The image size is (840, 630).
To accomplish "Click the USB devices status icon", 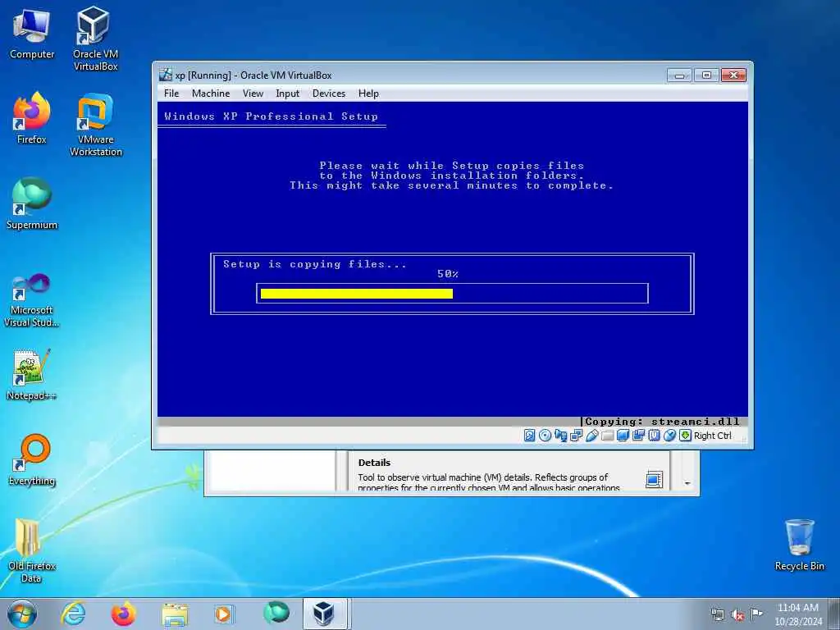I will click(592, 436).
